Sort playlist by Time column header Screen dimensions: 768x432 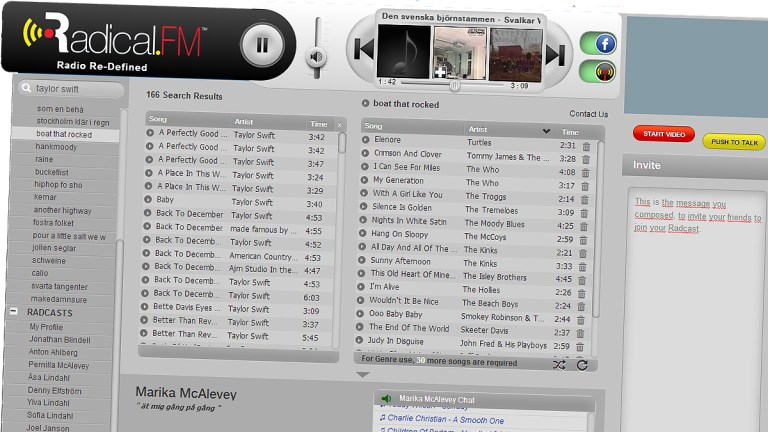pyautogui.click(x=570, y=132)
